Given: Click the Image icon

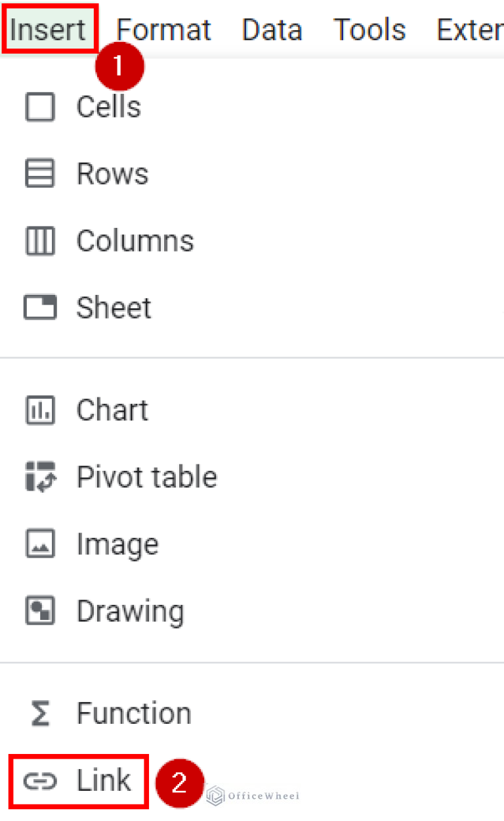Looking at the screenshot, I should click(x=39, y=544).
